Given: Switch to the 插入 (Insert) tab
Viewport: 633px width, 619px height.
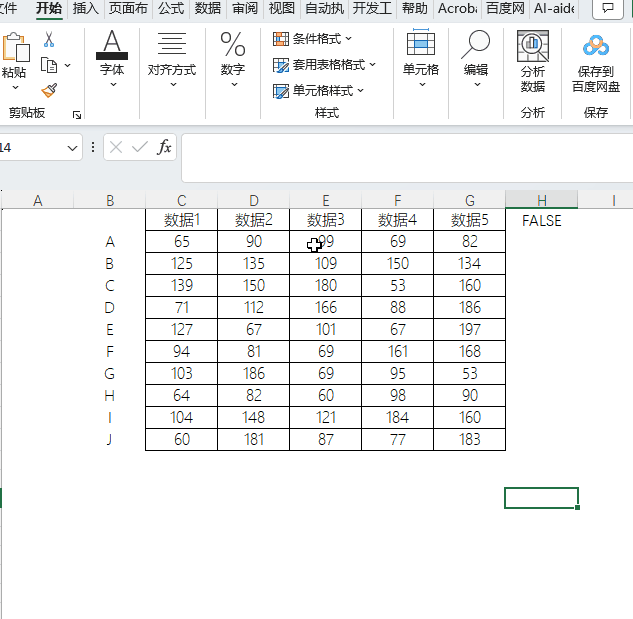Looking at the screenshot, I should pos(86,8).
